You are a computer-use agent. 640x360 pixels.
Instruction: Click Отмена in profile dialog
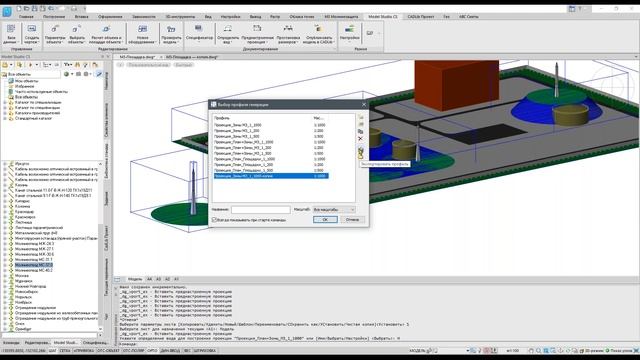coord(352,220)
